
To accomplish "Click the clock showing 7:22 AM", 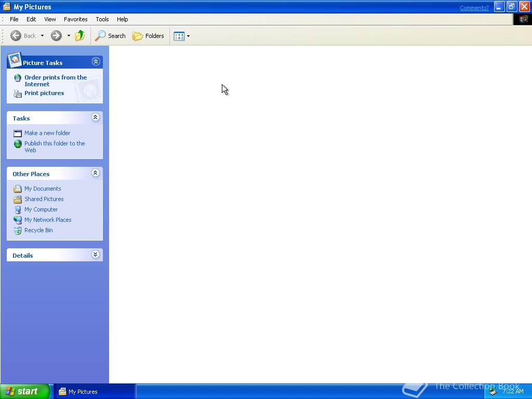I will 513,392.
